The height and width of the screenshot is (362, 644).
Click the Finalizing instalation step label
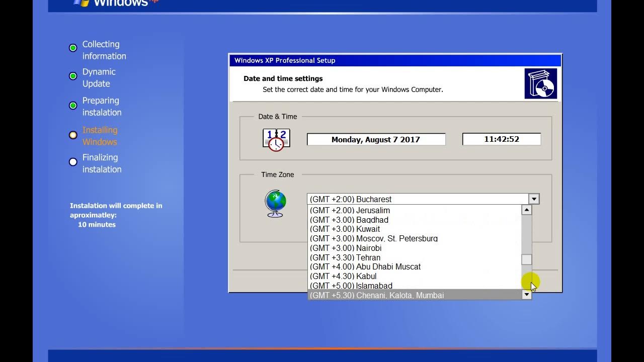[x=102, y=163]
